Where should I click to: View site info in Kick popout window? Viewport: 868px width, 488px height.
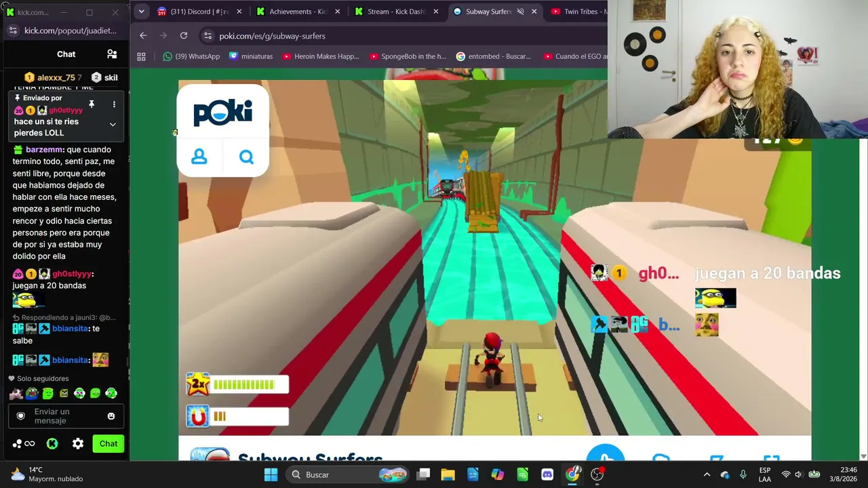click(13, 30)
